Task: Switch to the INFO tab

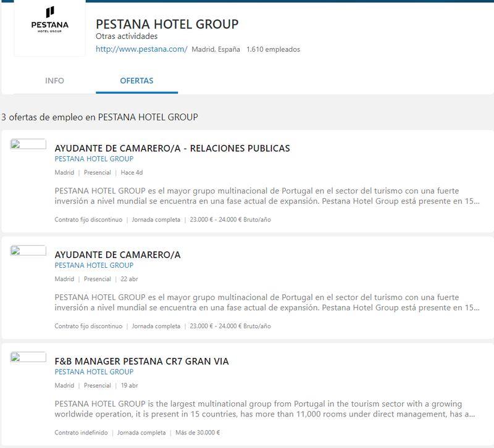Action: 54,81
